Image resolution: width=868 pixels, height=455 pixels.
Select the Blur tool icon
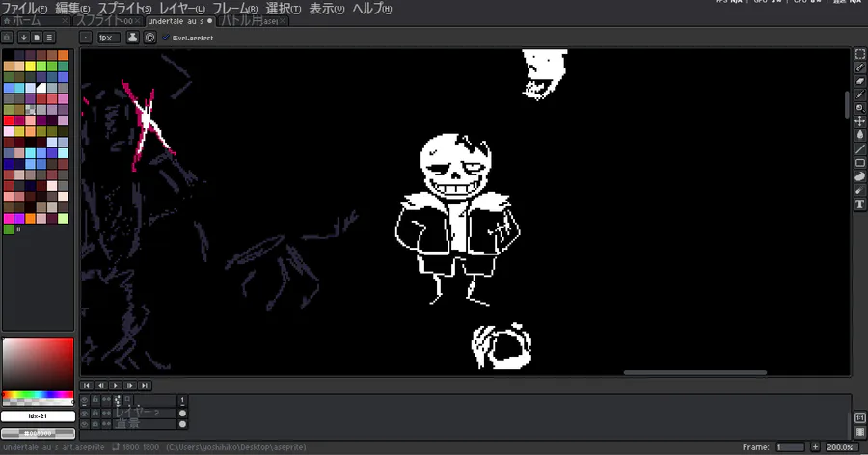tap(859, 191)
